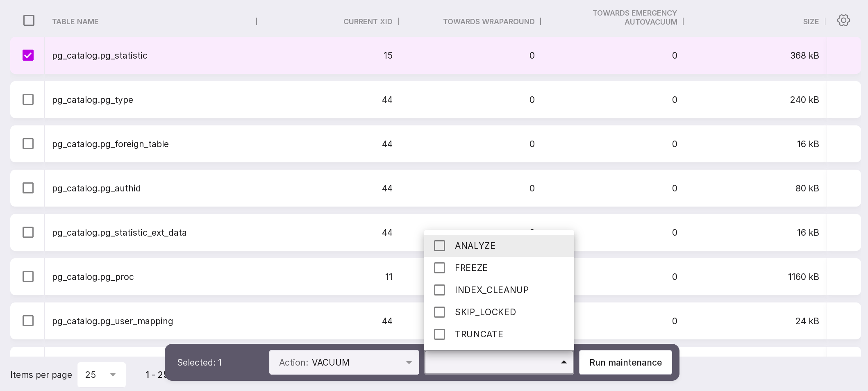Uncheck the pg_catalog.pg_statistic row

coord(28,55)
